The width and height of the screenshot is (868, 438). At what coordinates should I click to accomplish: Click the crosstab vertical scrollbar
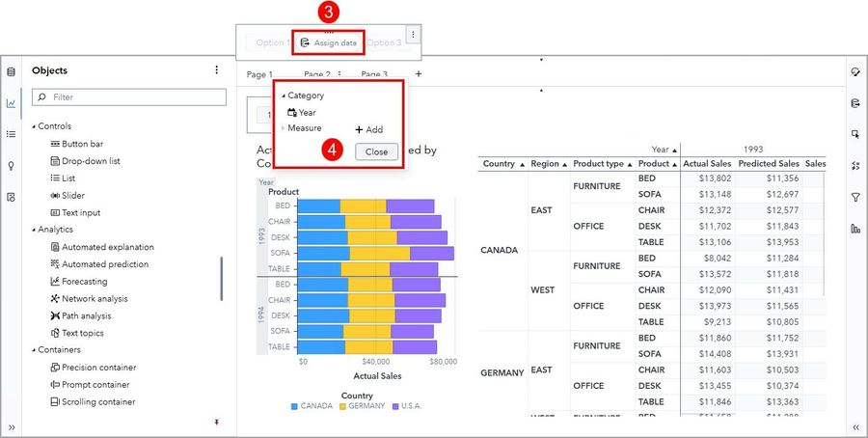pos(824,233)
